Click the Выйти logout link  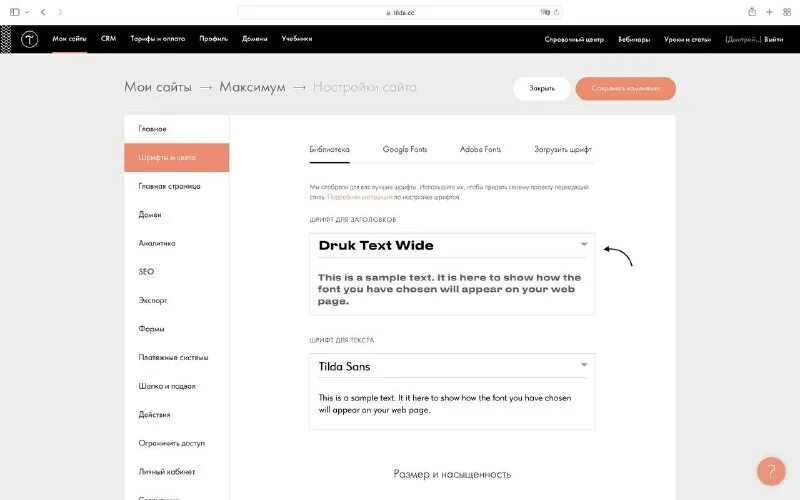tap(773, 39)
